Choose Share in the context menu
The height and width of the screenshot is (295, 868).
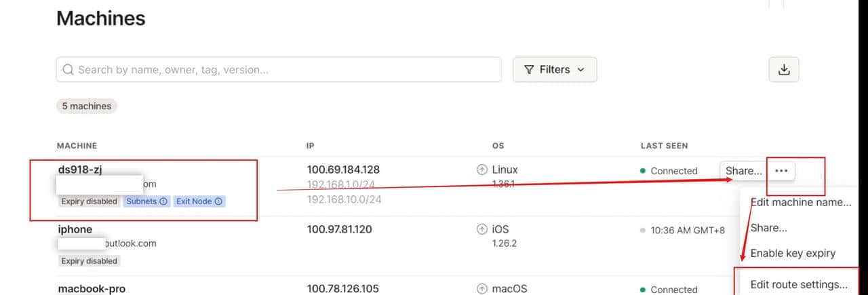click(x=768, y=228)
